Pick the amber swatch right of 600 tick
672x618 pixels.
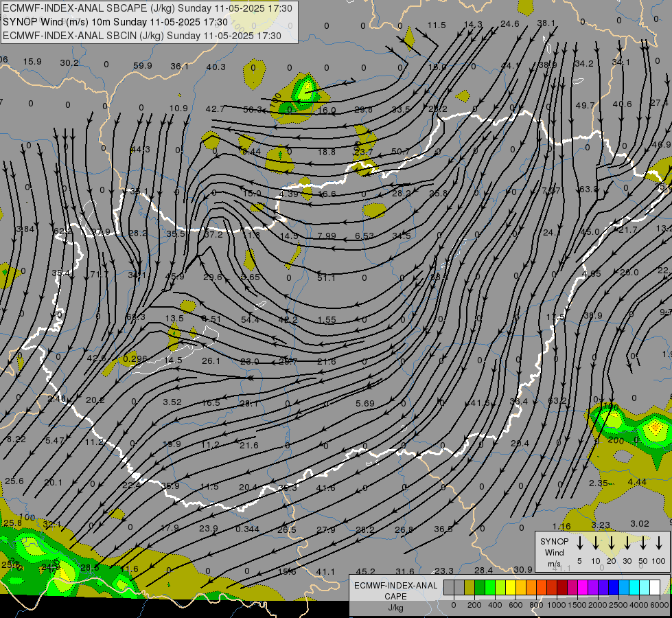[x=521, y=587]
